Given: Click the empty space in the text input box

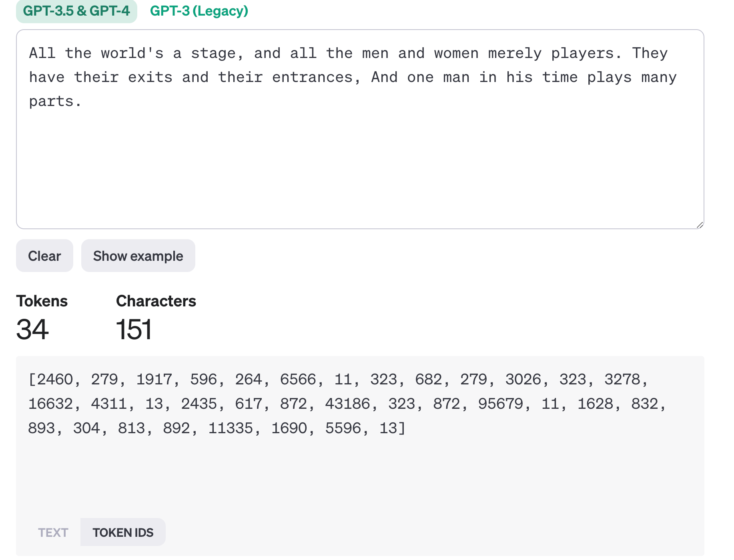Looking at the screenshot, I should [359, 168].
